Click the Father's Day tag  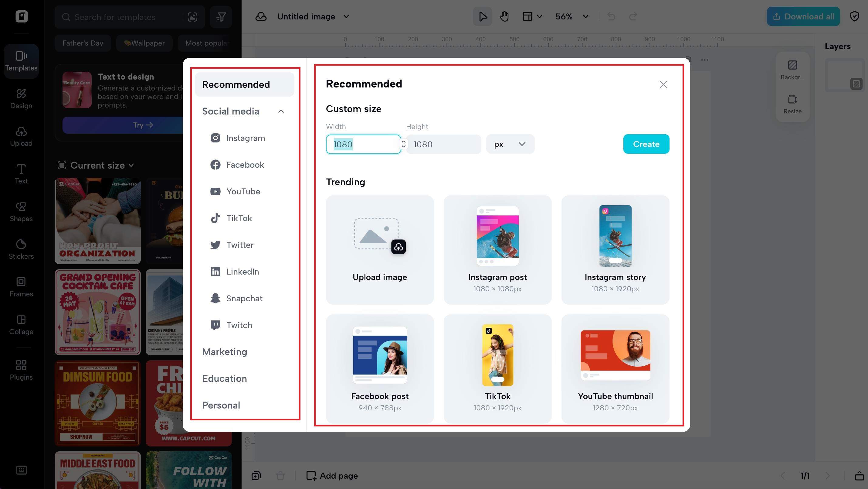point(83,43)
